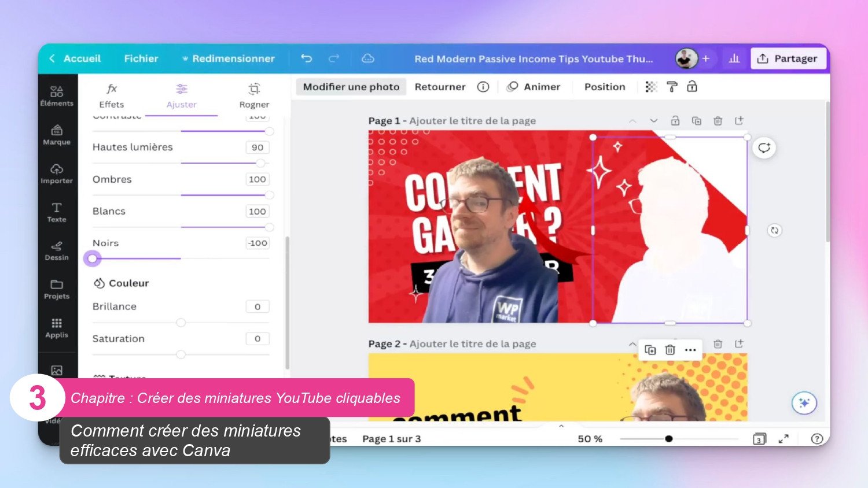The image size is (868, 488).
Task: Open the Position panel
Action: 605,87
